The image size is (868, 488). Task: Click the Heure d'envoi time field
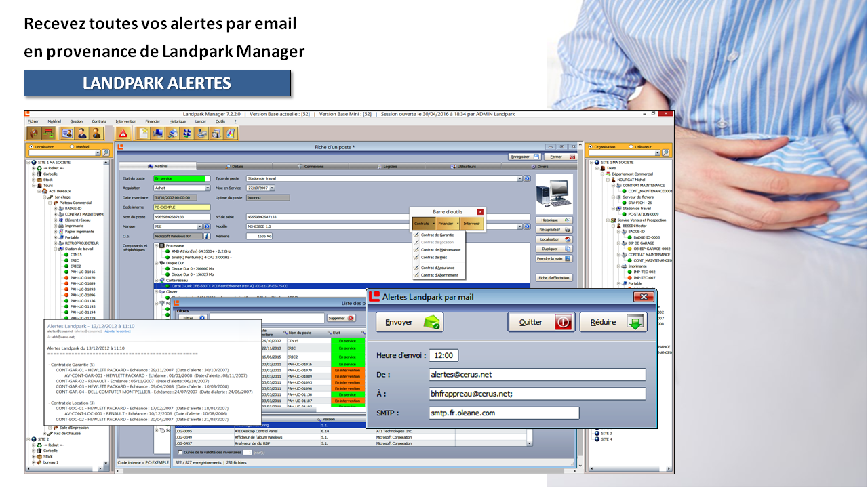(443, 355)
